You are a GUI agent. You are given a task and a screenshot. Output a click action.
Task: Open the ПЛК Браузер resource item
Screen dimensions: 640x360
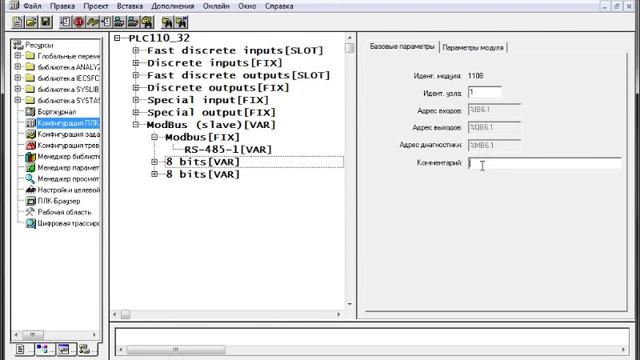pyautogui.click(x=59, y=201)
